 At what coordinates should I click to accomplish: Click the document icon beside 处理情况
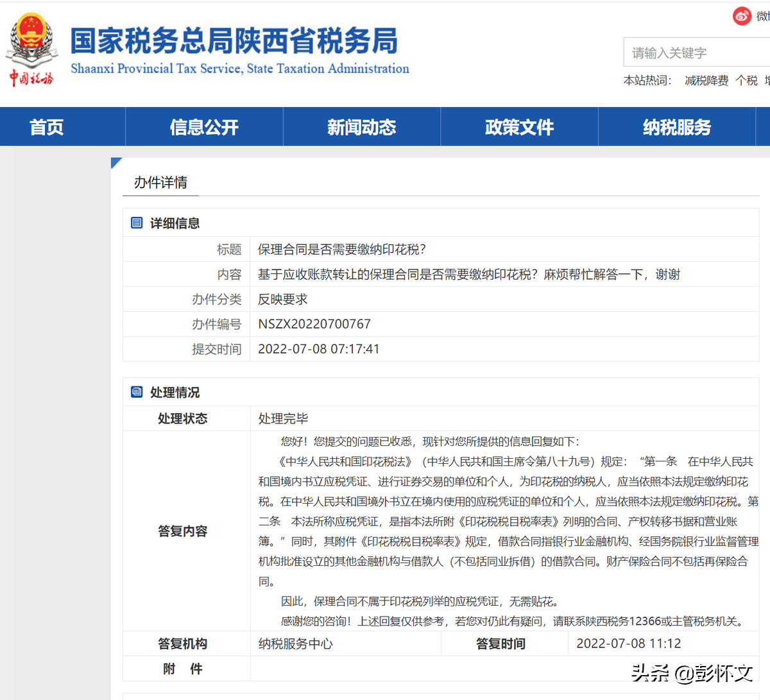point(136,391)
